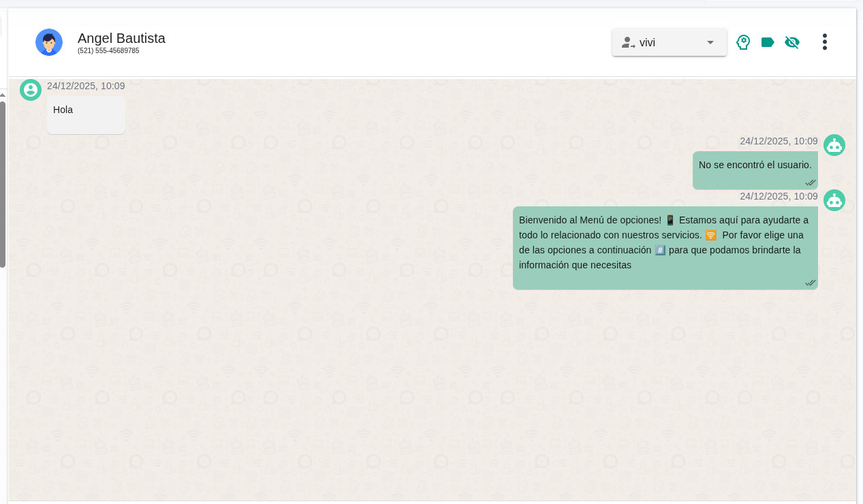Click bot avatar beside the Bienvenido message
Viewport: 863px width, 504px height.
(x=834, y=200)
